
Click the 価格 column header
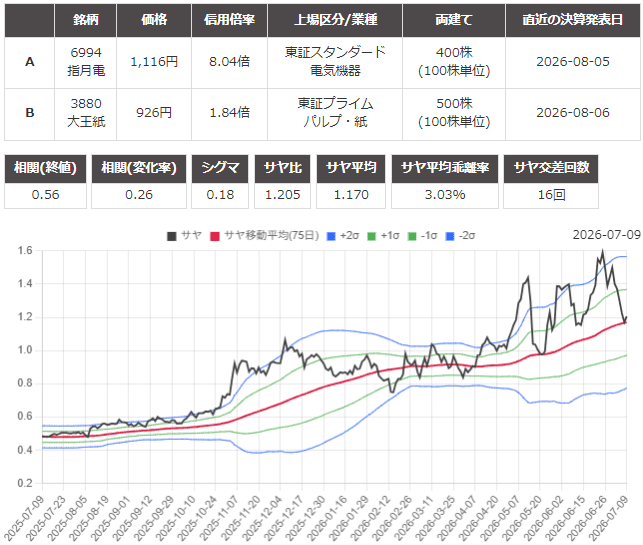(x=154, y=20)
